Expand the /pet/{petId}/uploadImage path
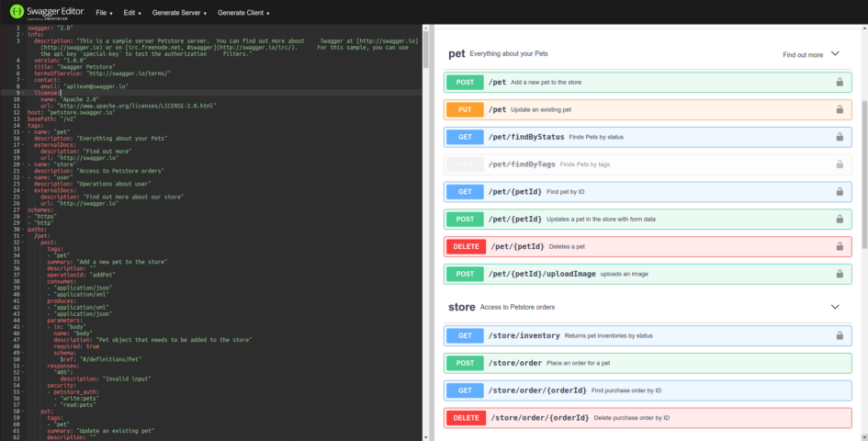The height and width of the screenshot is (441, 868). 542,274
